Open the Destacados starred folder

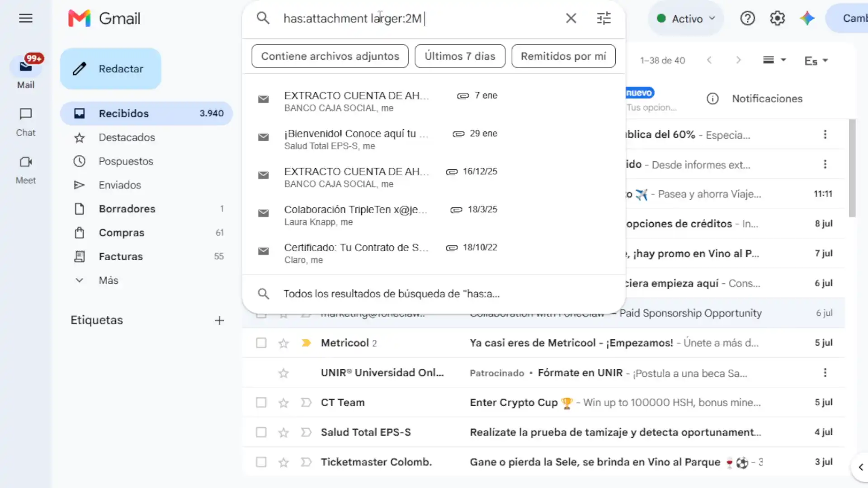(x=146, y=137)
